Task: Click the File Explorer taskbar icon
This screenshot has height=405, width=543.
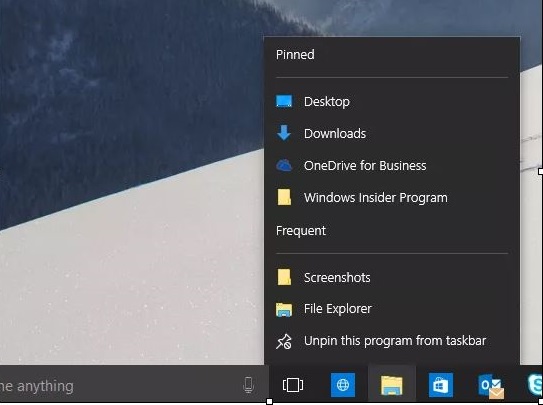Action: tap(392, 385)
